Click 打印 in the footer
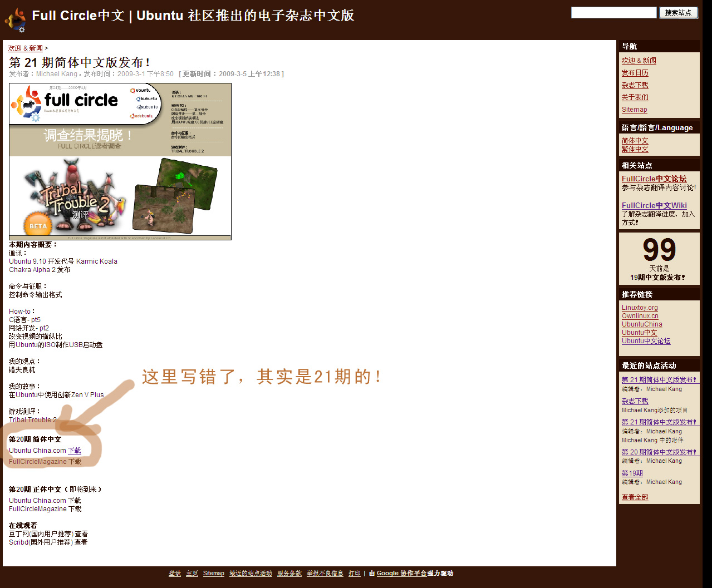This screenshot has height=588, width=712. tap(355, 574)
